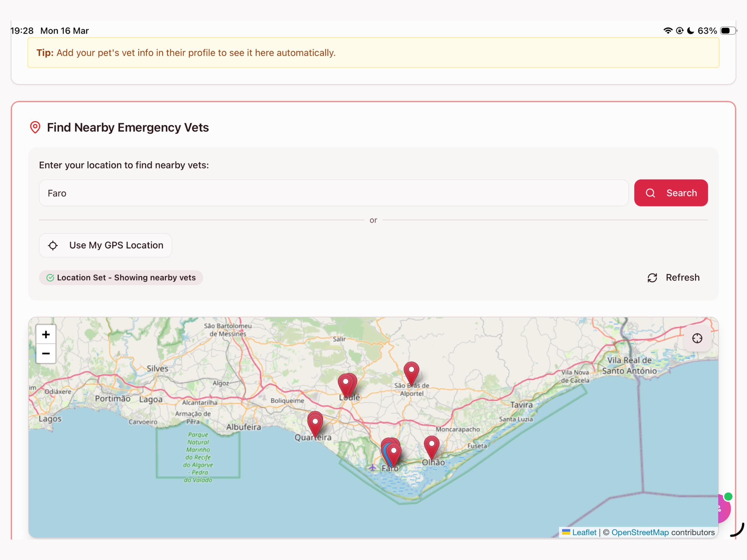The height and width of the screenshot is (560, 747).
Task: Tap the battery icon in status bar
Action: pyautogui.click(x=728, y=31)
